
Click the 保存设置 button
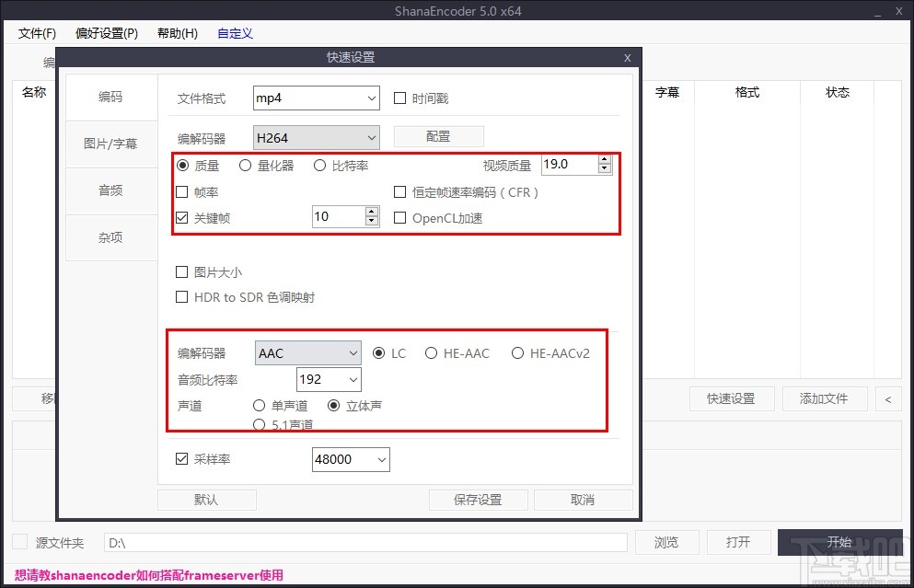click(x=478, y=500)
